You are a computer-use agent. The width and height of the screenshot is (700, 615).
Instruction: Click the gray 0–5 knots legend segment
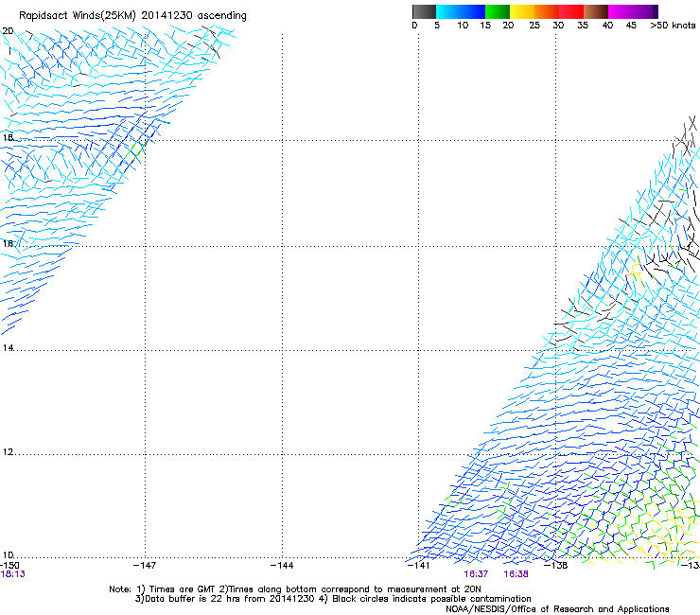424,11
